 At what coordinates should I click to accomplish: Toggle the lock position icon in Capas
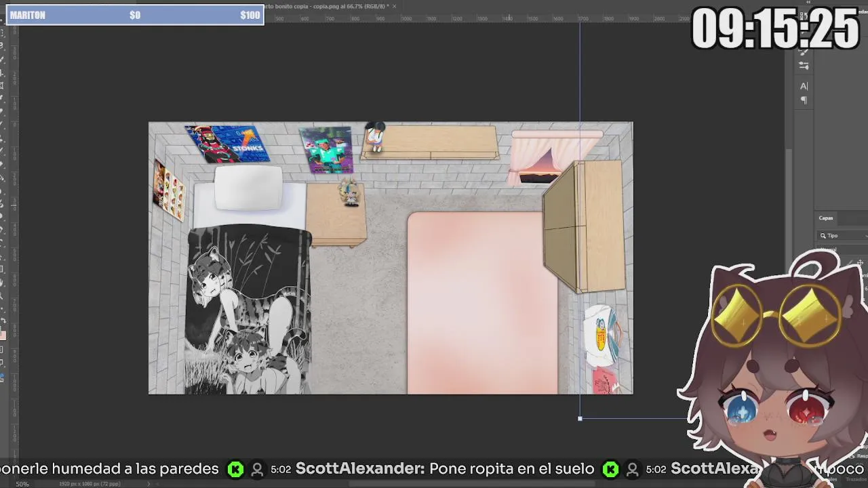click(x=861, y=262)
